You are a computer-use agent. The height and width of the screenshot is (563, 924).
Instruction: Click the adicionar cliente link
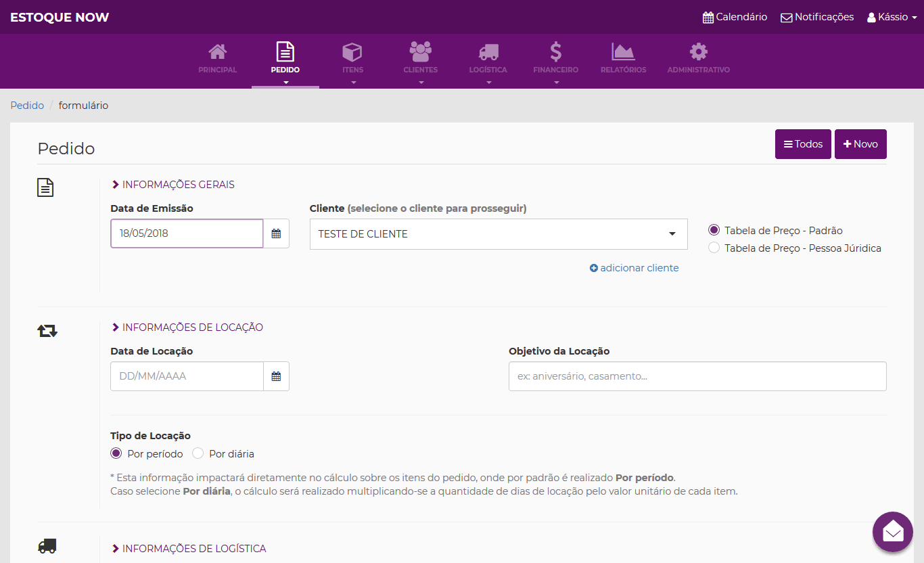click(634, 268)
